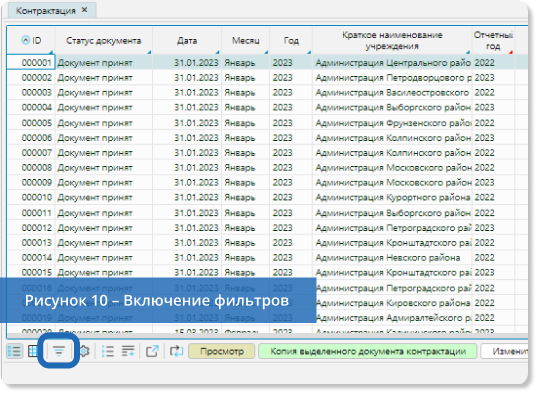Select ID cell 000009

[x=31, y=182]
